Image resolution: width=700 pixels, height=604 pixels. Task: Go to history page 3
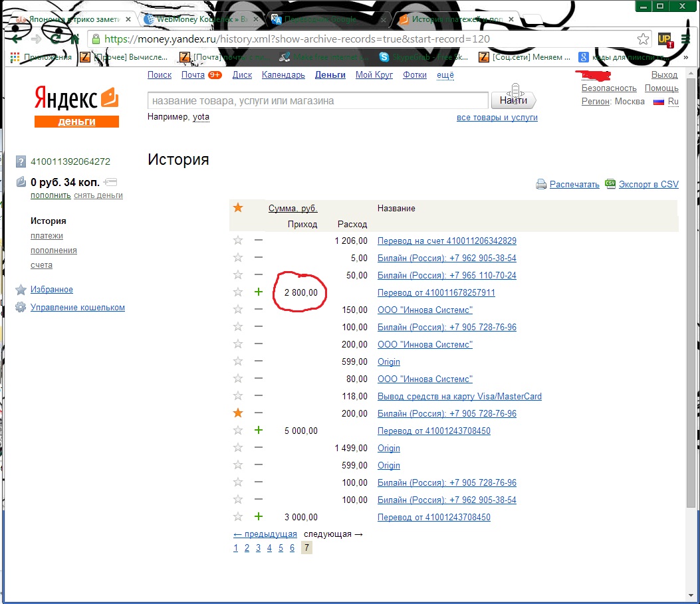pyautogui.click(x=258, y=548)
